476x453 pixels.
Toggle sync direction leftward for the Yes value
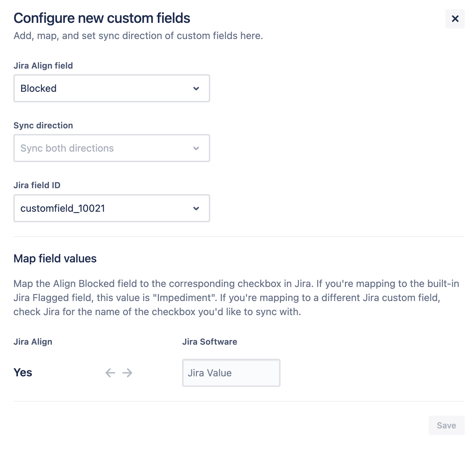pos(110,372)
